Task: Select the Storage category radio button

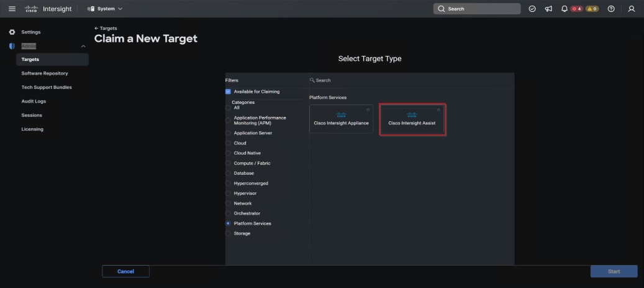Action: pyautogui.click(x=228, y=233)
